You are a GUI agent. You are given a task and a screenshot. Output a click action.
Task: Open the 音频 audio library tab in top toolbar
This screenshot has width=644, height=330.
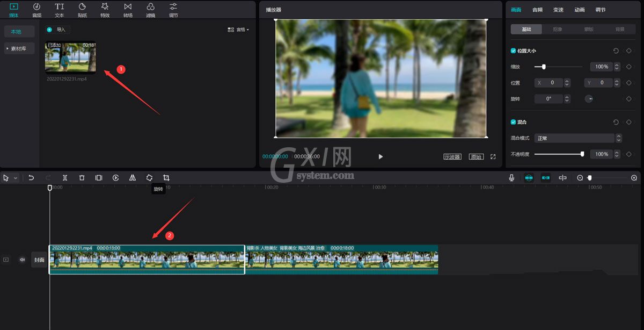pyautogui.click(x=36, y=10)
